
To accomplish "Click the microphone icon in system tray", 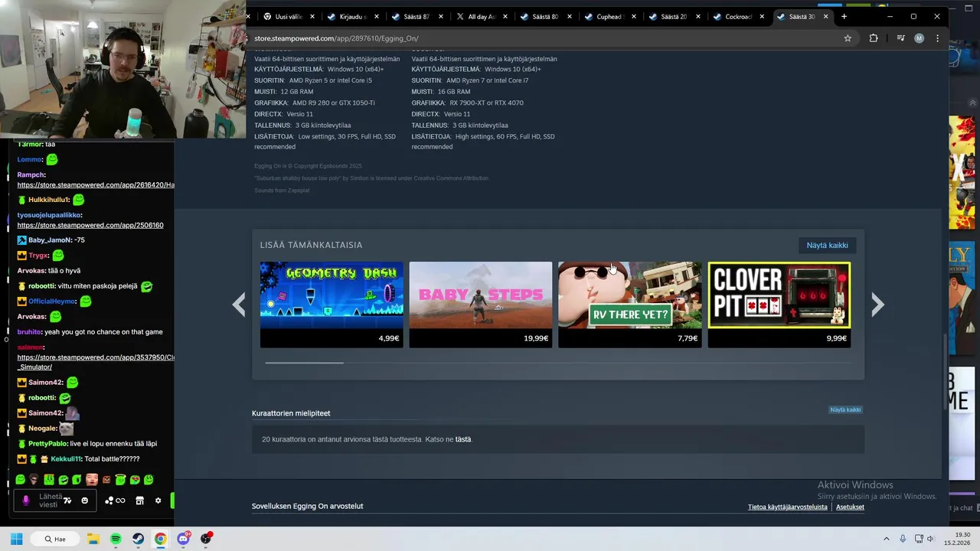I will click(x=903, y=539).
